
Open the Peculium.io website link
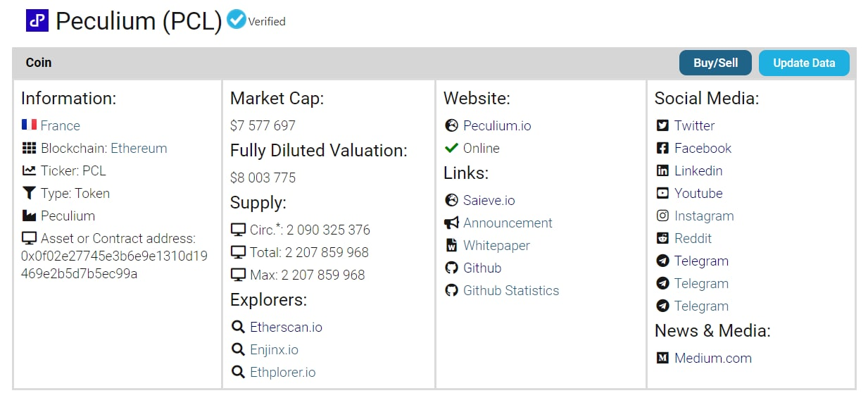click(x=497, y=125)
